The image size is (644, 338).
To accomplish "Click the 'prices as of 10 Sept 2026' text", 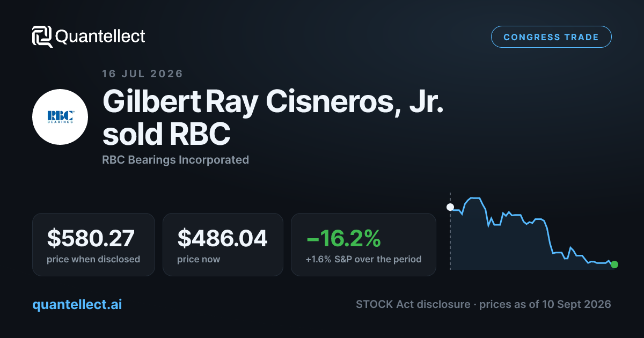I will (x=545, y=304).
